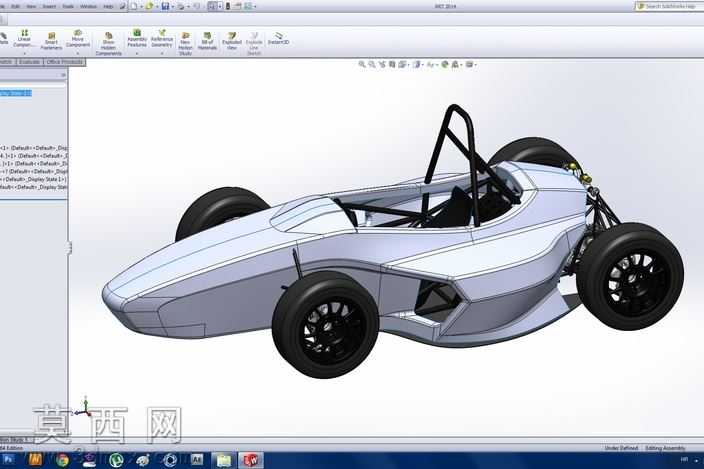Click the Open file icon
Image resolution: width=704 pixels, height=469 pixels.
[149, 6]
